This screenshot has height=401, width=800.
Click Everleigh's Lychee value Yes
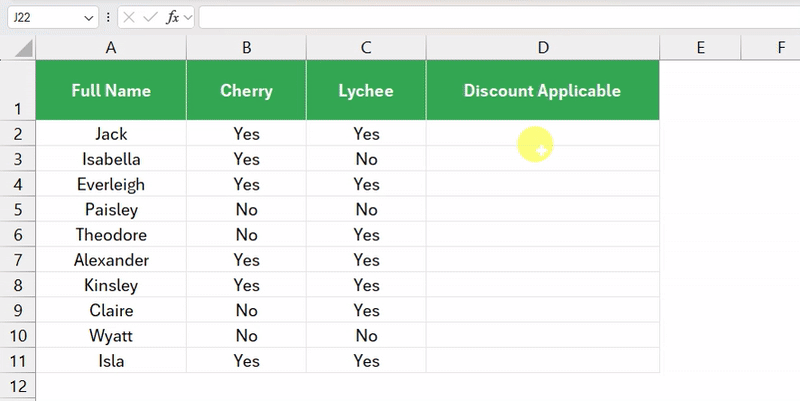point(366,184)
